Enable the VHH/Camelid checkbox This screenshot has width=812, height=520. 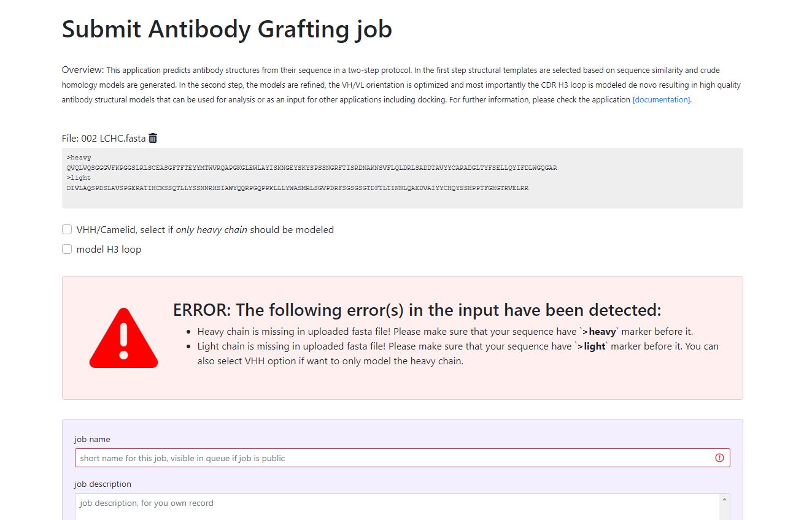[67, 229]
